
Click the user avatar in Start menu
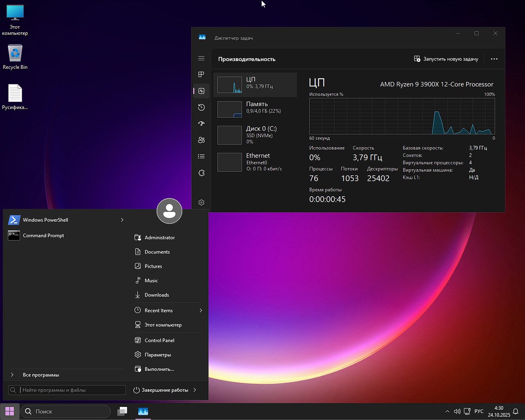point(169,211)
